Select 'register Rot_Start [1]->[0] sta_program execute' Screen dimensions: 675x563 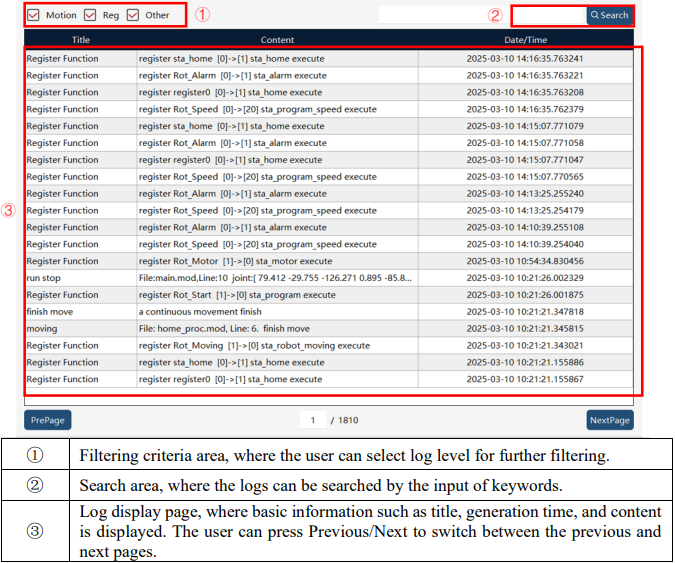point(237,295)
